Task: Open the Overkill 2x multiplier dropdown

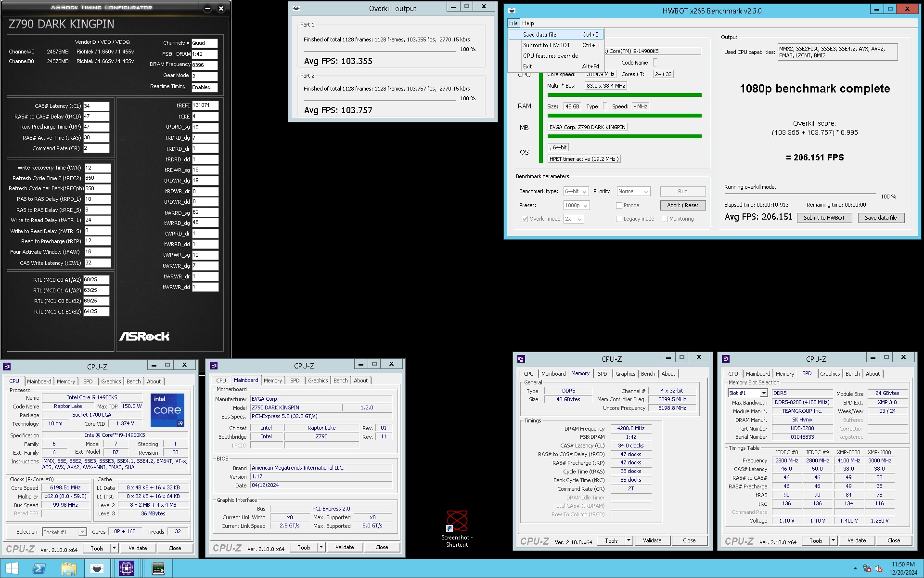Action: (574, 219)
